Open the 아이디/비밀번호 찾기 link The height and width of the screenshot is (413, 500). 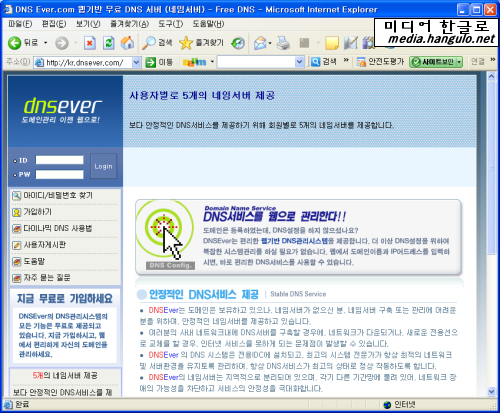coord(58,195)
